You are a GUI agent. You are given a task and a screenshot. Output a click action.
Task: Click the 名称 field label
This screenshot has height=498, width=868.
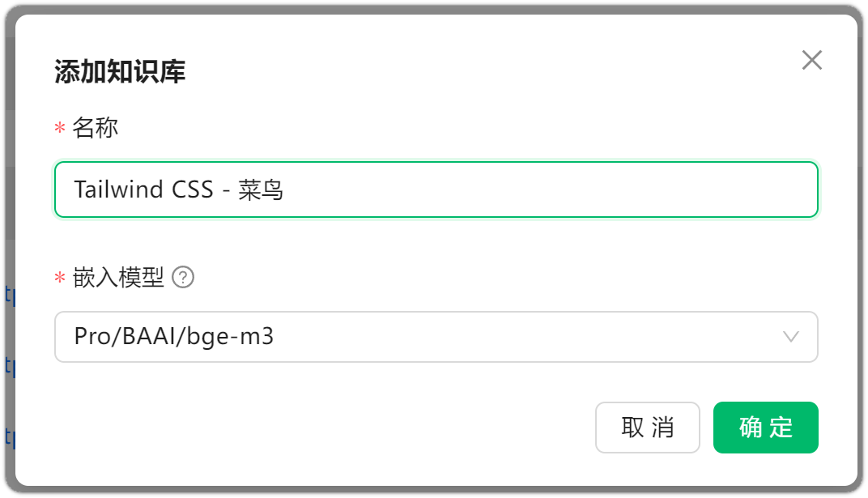96,128
